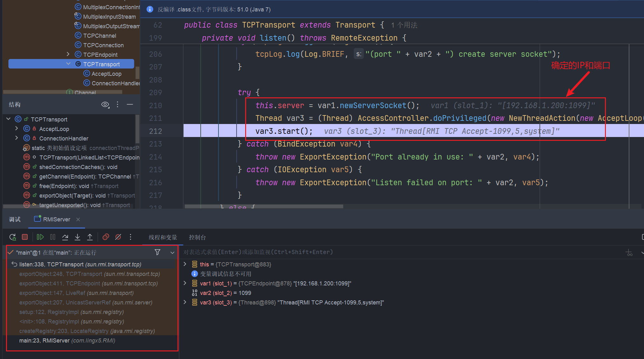Screen dimensions: 644x359
Task: Open the AcceptLoop class in tree
Action: click(x=106, y=74)
